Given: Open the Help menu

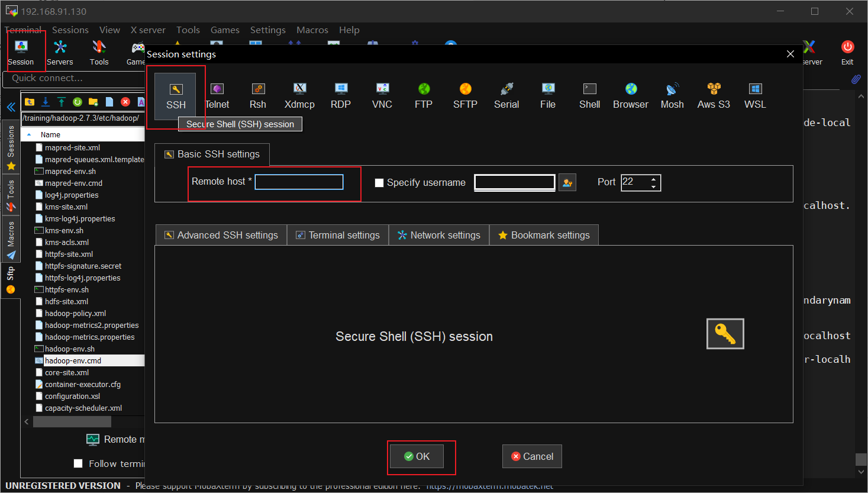Looking at the screenshot, I should click(349, 30).
